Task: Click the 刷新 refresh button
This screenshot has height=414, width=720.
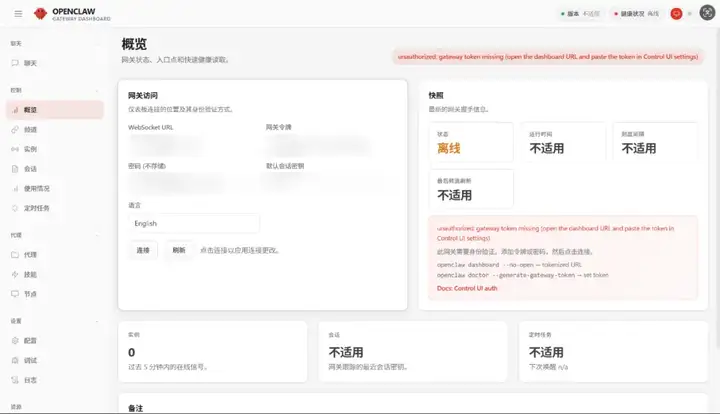Action: point(179,250)
